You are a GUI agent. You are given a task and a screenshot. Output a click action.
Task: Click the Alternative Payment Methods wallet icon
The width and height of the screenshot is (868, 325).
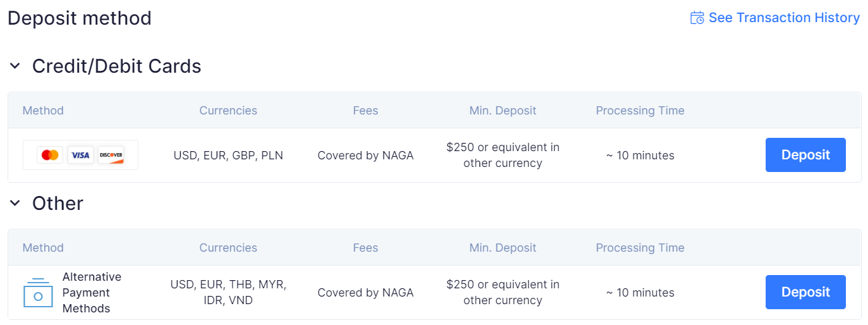37,293
